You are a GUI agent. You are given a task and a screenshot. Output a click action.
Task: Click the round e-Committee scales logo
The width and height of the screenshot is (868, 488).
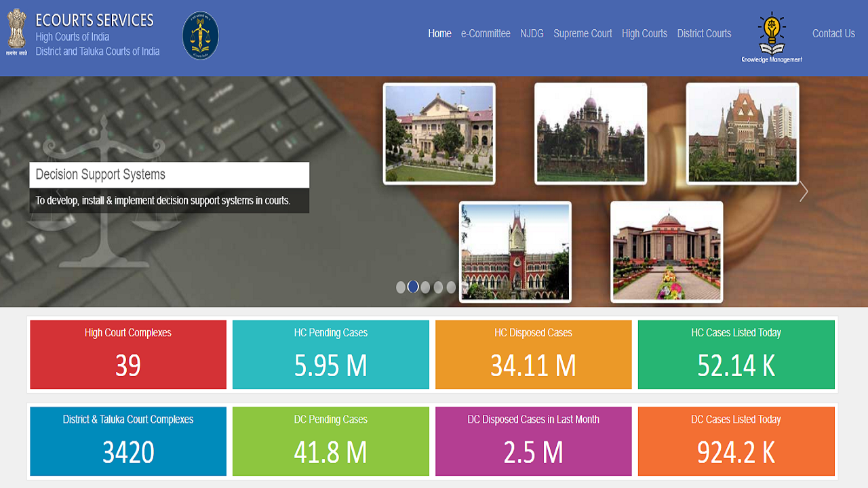[201, 35]
